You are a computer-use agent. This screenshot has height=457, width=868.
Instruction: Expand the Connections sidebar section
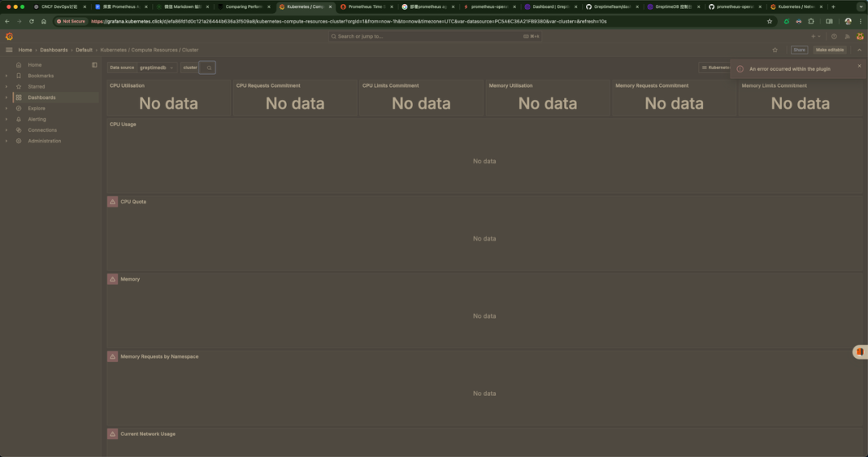tap(6, 130)
